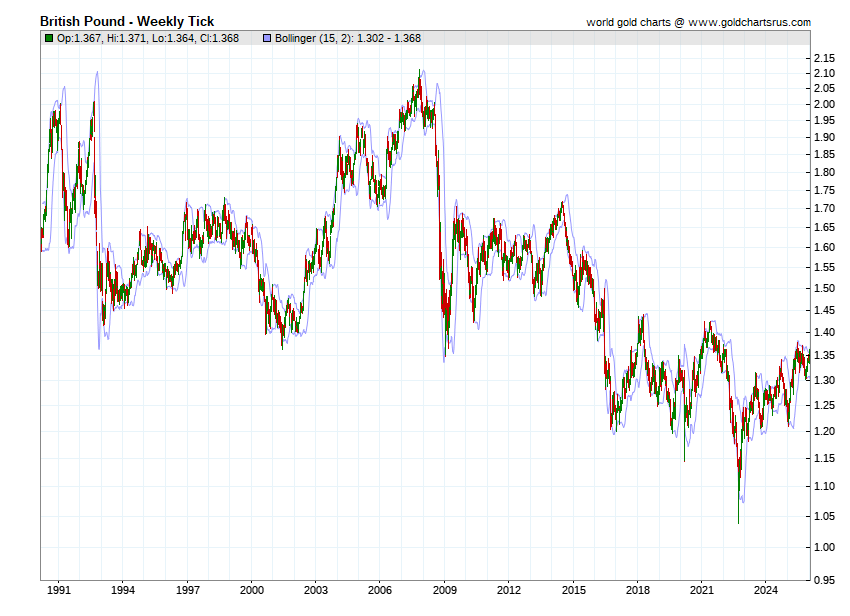Click the 0.95 value on the price axis

[824, 579]
